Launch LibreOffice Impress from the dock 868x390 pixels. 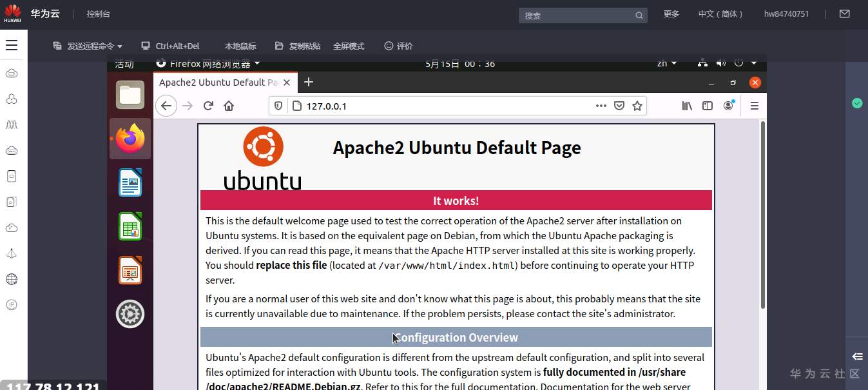pos(130,270)
